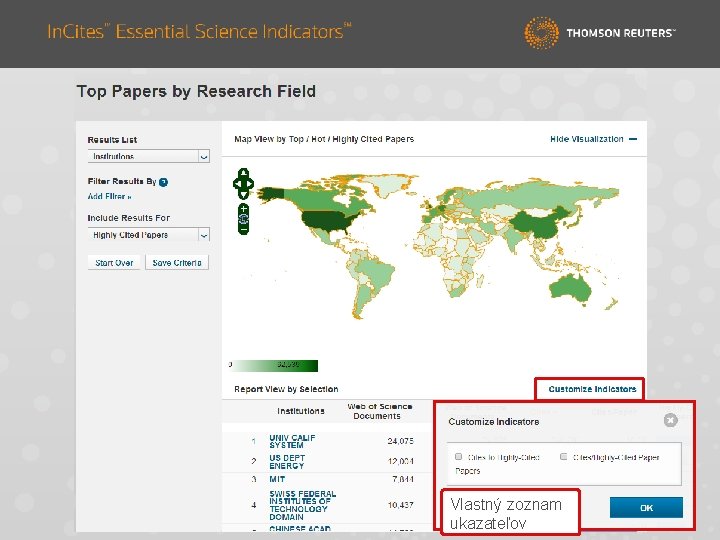This screenshot has height=540, width=720.
Task: Open Swiss Federal Institutes of Technology link
Action: 303,505
